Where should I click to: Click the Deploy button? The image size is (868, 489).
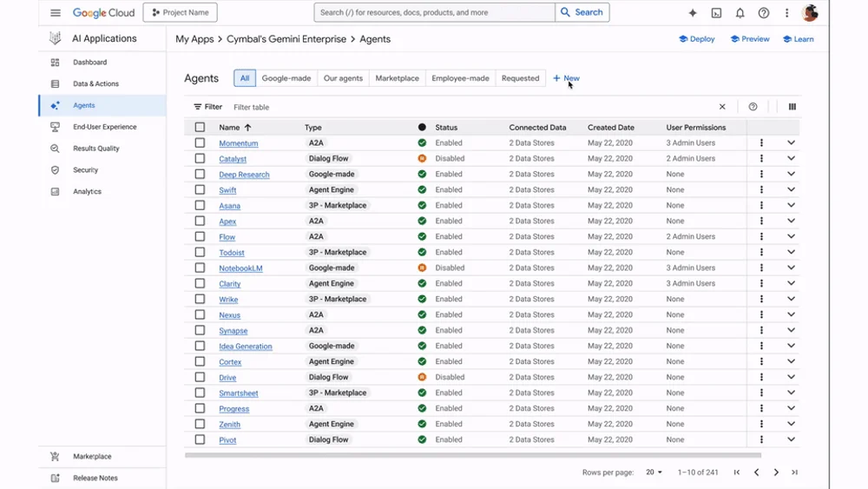[x=697, y=39]
